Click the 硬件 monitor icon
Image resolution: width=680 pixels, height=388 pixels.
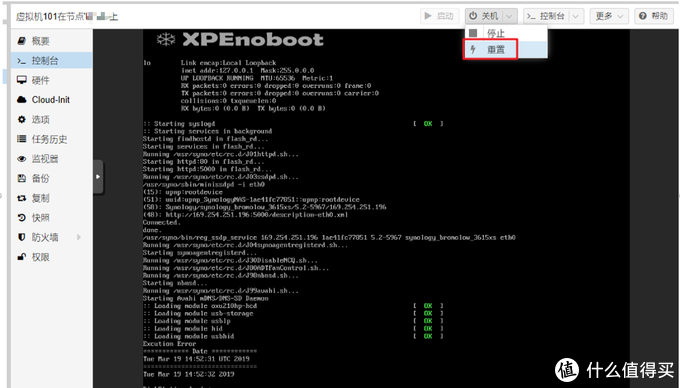(x=21, y=80)
